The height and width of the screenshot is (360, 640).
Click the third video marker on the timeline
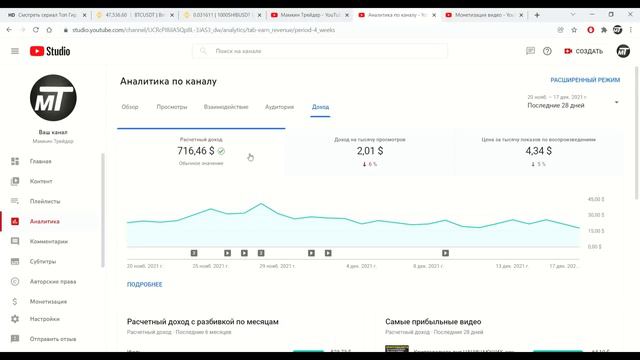pos(244,253)
